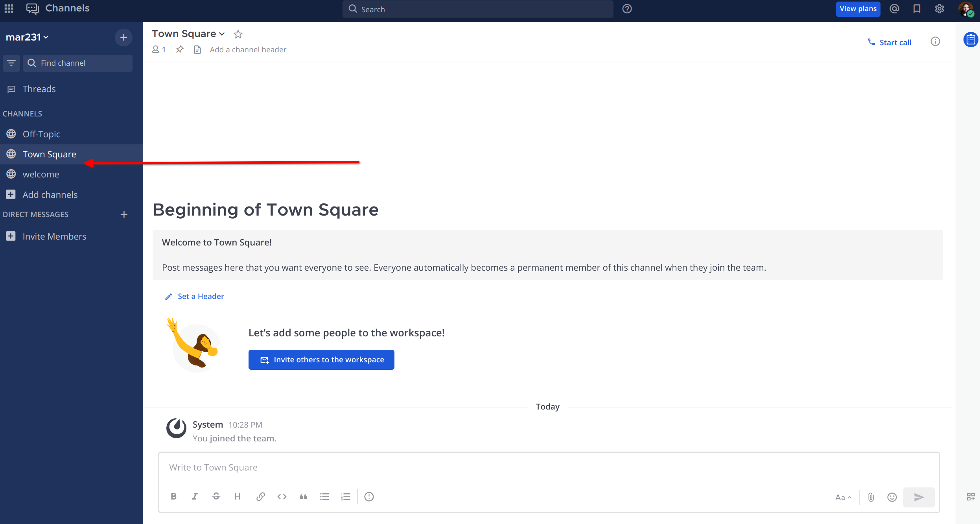Click the Set a Header link
Screen dimensions: 980x524
coord(201,296)
